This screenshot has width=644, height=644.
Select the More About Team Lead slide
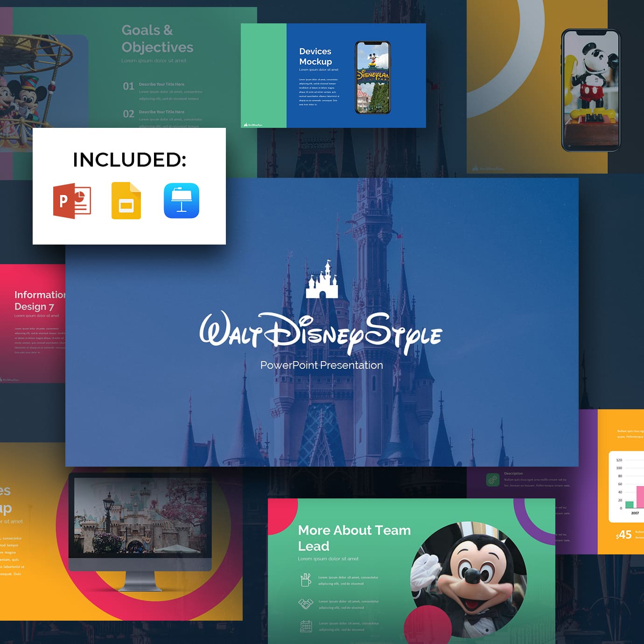pyautogui.click(x=412, y=571)
